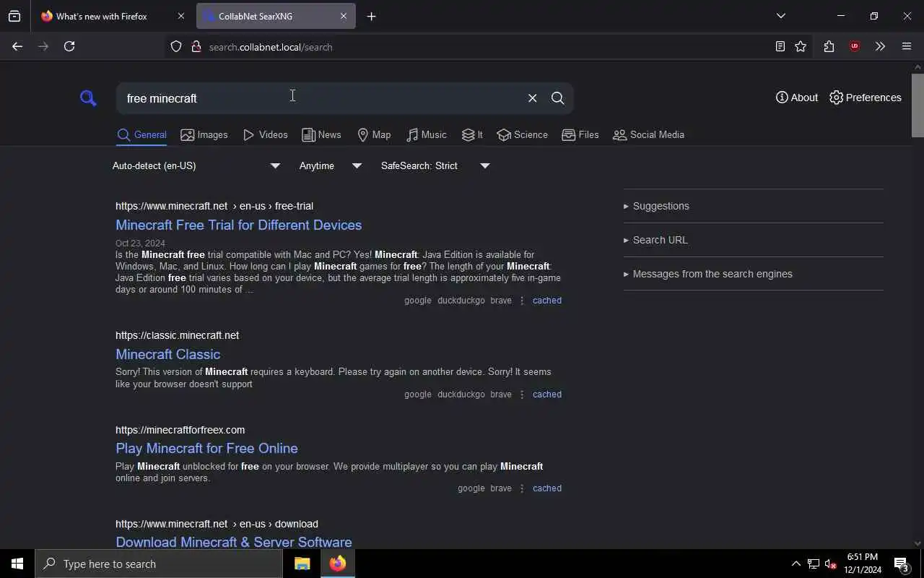
Task: Open options dots for Minecraft Free Trial result
Action: coord(522,301)
